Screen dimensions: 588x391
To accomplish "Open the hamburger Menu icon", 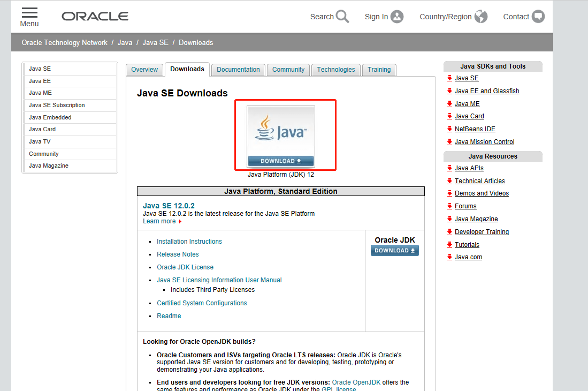I will (29, 13).
